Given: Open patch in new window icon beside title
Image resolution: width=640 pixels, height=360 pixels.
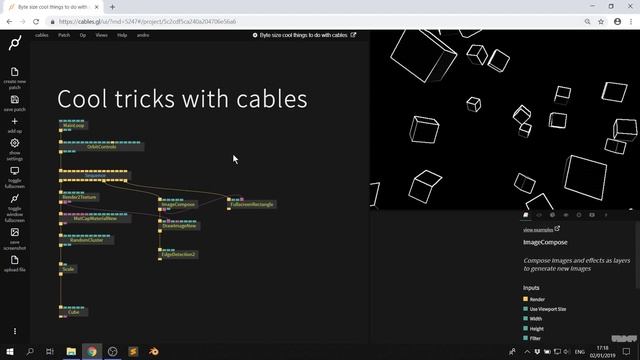Looking at the screenshot, I should tap(353, 35).
